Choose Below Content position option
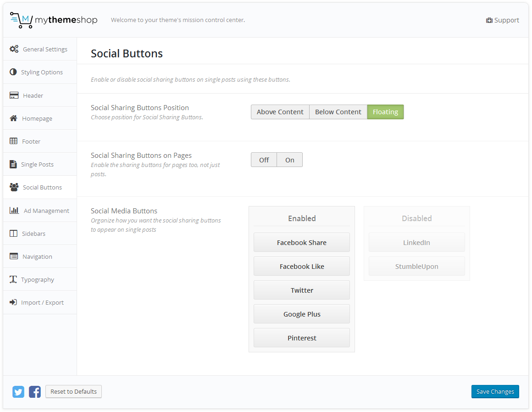 tap(338, 112)
